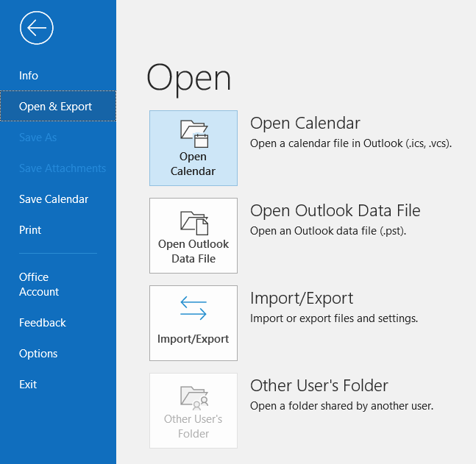Click the Import/Export tile button

point(193,323)
